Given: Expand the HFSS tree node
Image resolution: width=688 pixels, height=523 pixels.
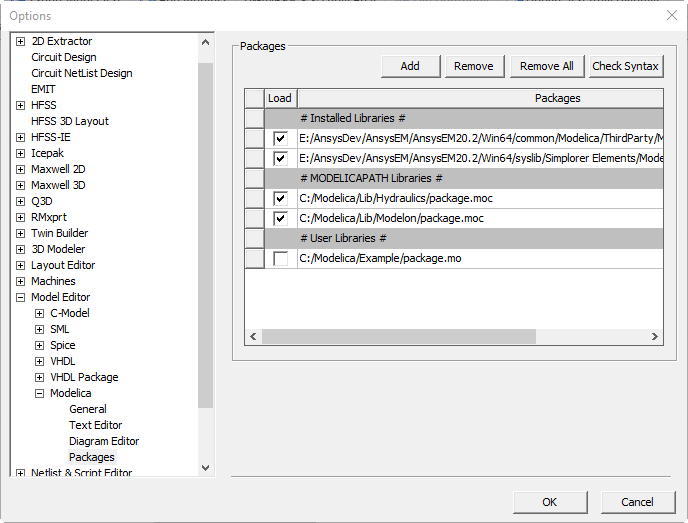Looking at the screenshot, I should pos(21,105).
